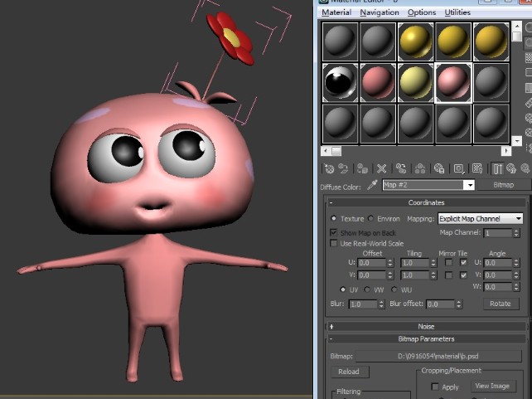
Task: Uncheck the U Tile checkbox
Action: [463, 262]
